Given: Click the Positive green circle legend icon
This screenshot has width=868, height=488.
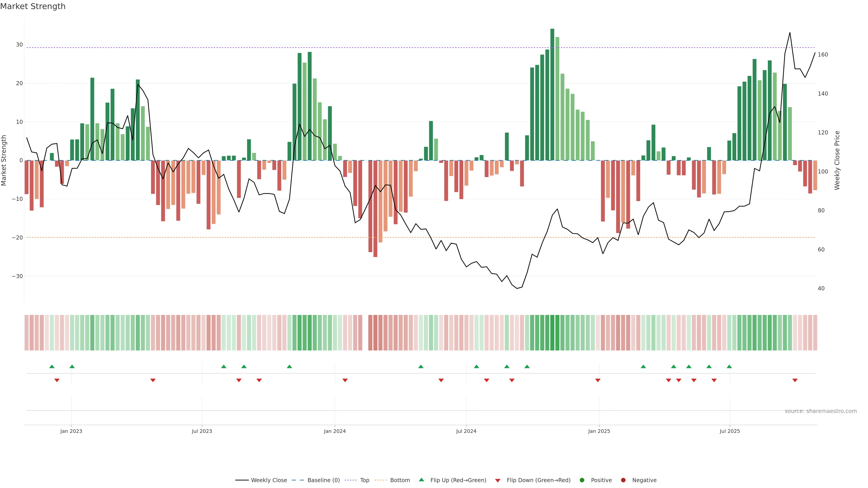Looking at the screenshot, I should 582,480.
